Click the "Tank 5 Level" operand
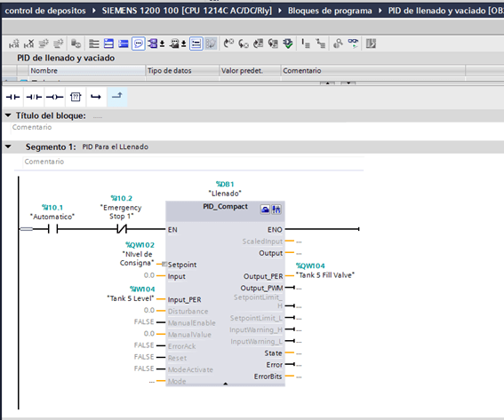 131,298
